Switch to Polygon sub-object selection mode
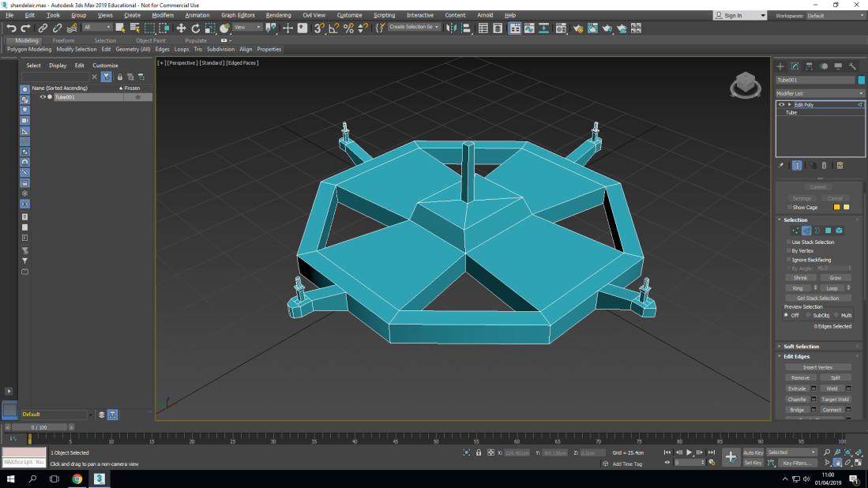Viewport: 868px width, 488px height. point(828,231)
